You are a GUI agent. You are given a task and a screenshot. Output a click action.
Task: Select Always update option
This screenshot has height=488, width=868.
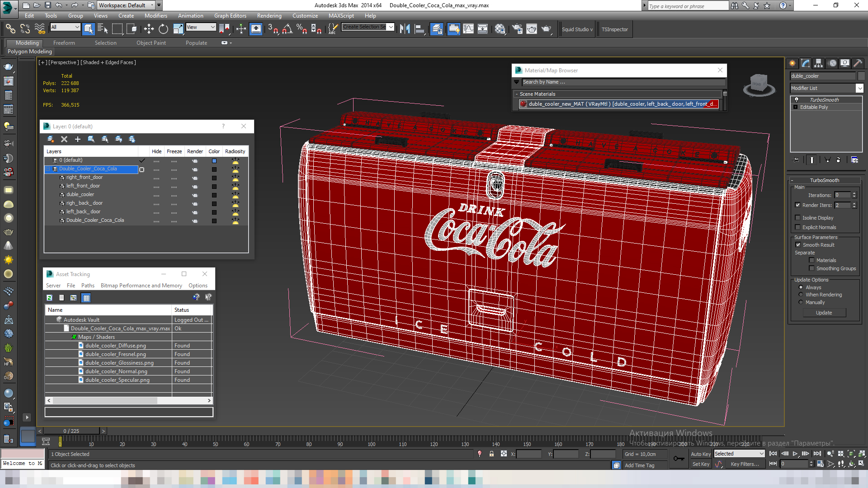[x=801, y=287]
